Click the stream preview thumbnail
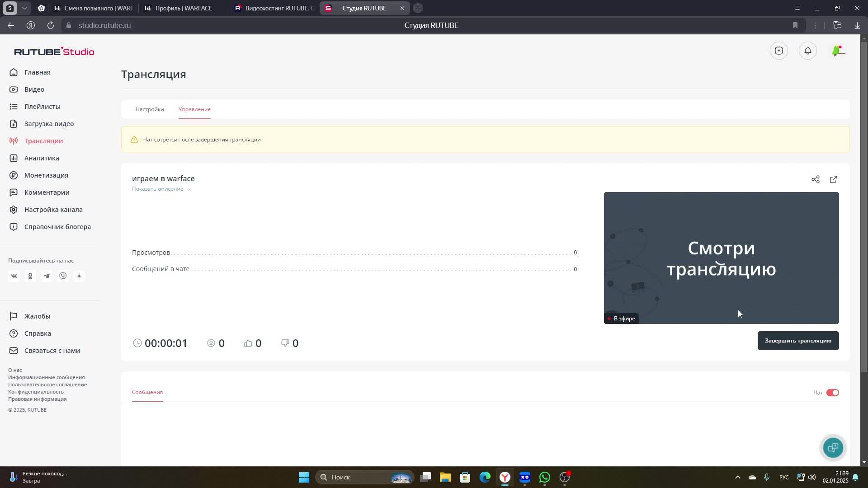868x488 pixels. (721, 258)
